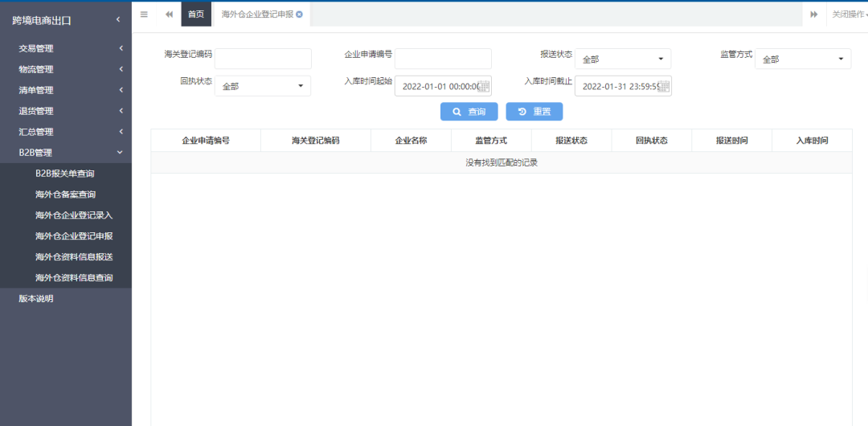
Task: Open calendar icon for 入库时间截止
Action: (x=664, y=86)
